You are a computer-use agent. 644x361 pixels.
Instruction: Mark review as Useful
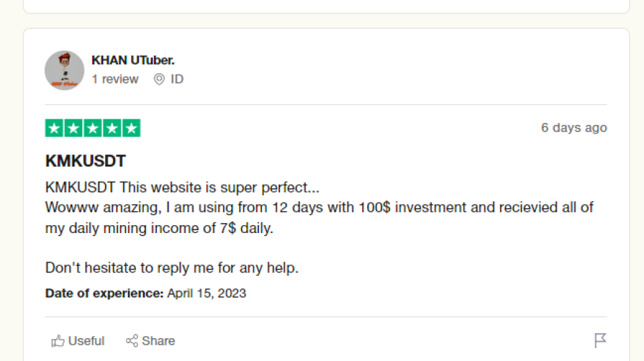[x=78, y=341]
